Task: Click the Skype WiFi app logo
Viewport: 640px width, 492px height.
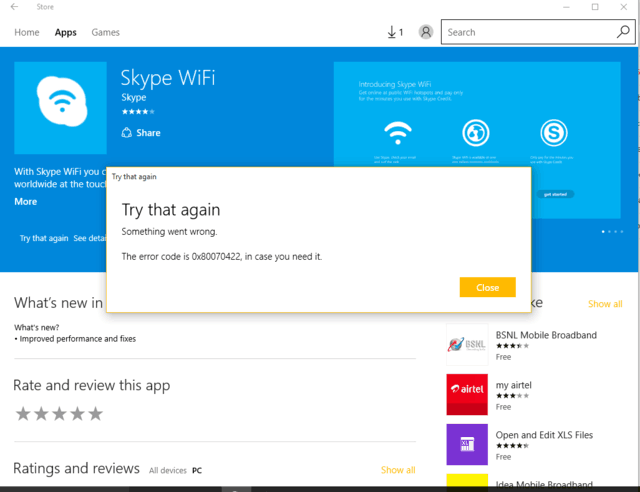Action: click(60, 107)
